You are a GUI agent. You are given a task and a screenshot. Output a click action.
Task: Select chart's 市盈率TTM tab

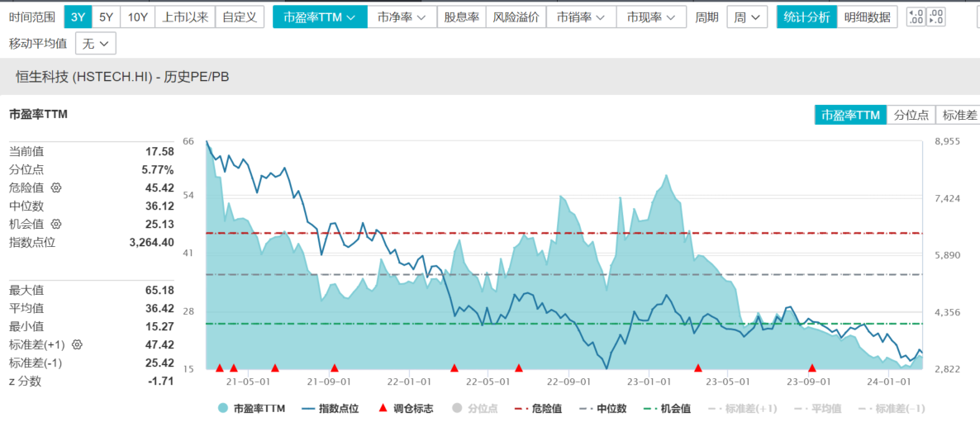click(x=850, y=115)
